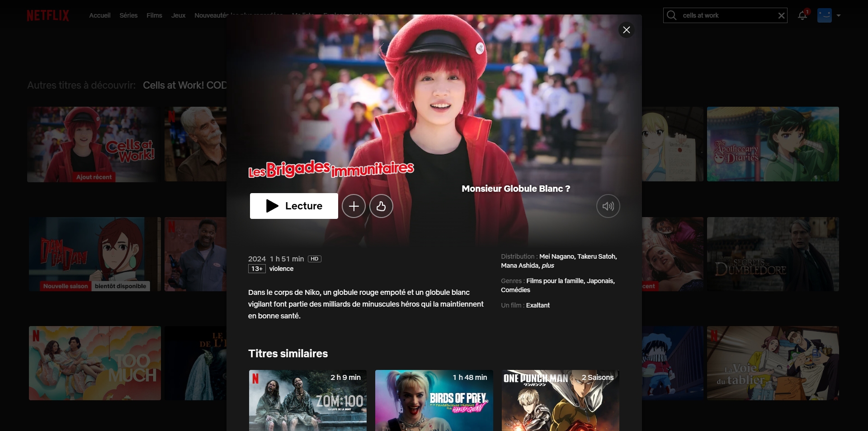Open the notifications bell

click(x=802, y=15)
